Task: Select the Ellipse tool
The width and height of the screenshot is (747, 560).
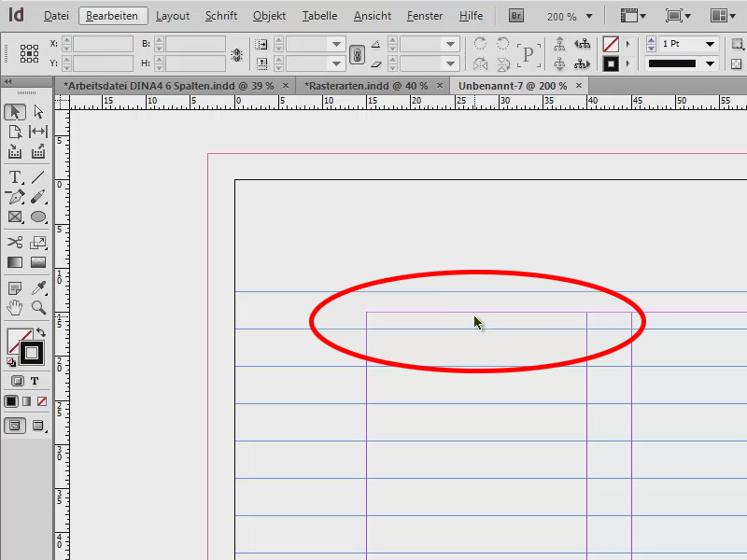Action: (37, 217)
